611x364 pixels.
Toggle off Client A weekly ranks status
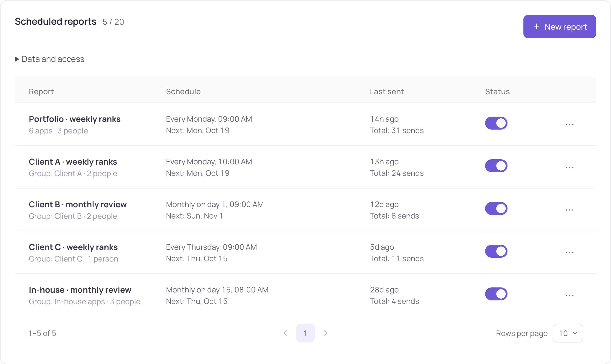496,166
